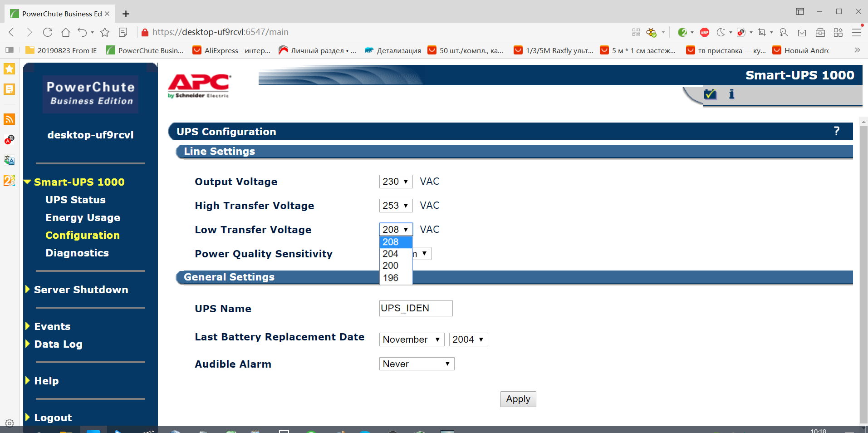Screen dimensions: 868x433
Task: Open the Личный раздел bookmark
Action: point(317,50)
